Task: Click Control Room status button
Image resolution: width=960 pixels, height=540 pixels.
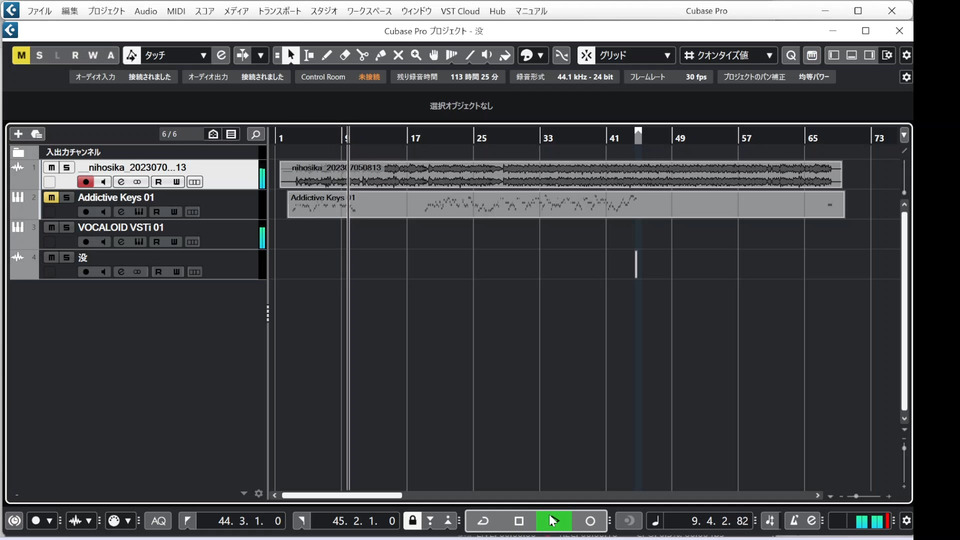Action: pyautogui.click(x=340, y=77)
